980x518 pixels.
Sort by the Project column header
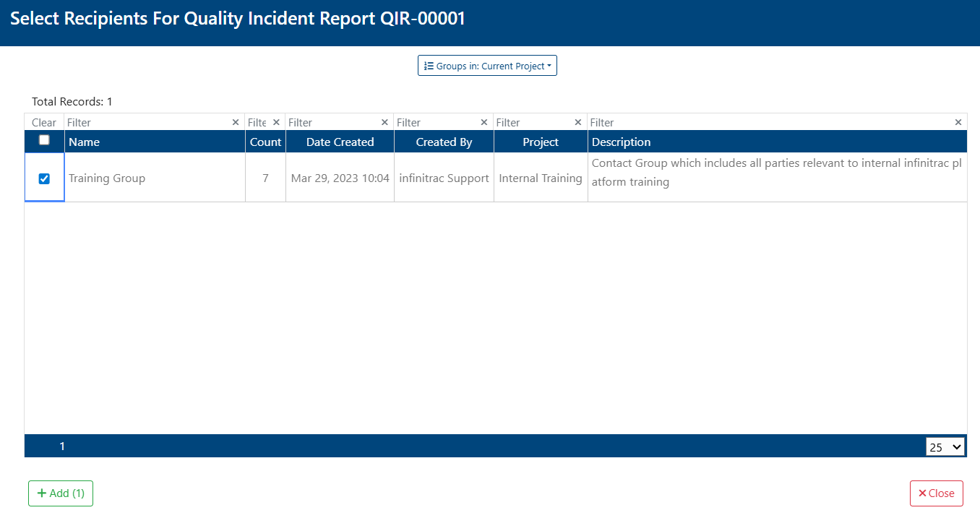coord(541,142)
